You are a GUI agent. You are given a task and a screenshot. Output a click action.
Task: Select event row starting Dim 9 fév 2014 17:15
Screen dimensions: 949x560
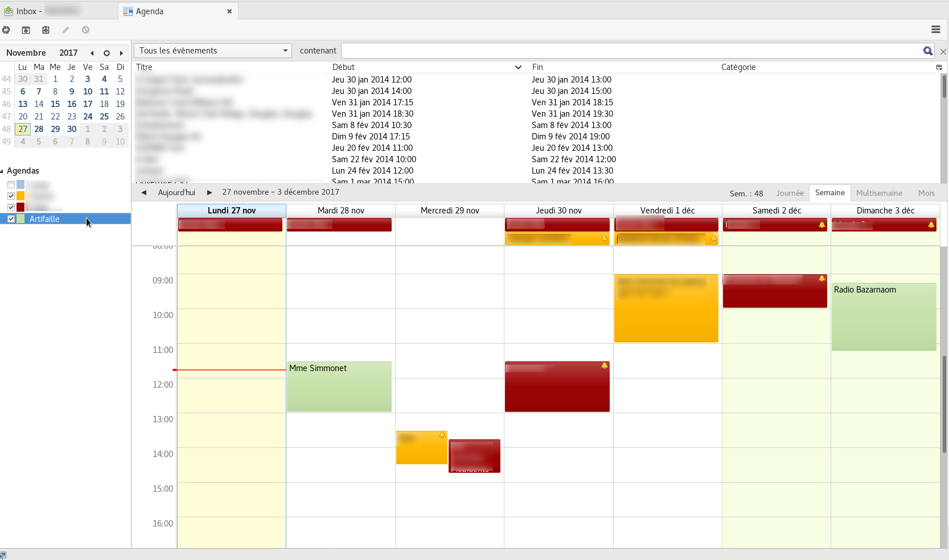point(537,137)
